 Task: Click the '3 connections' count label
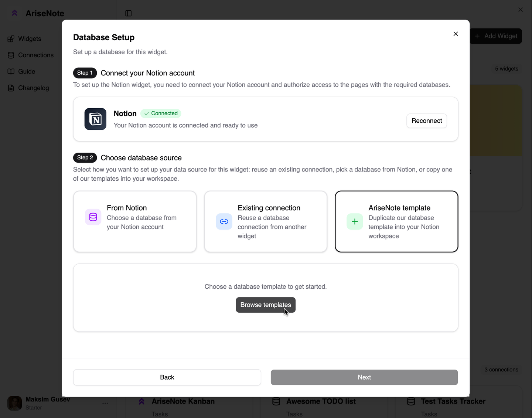pos(501,370)
